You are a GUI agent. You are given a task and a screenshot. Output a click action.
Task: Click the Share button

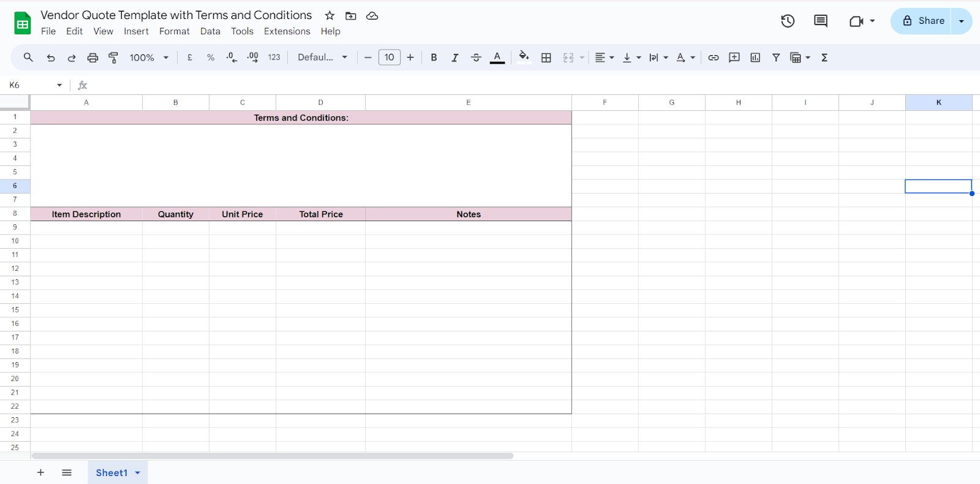[x=923, y=21]
